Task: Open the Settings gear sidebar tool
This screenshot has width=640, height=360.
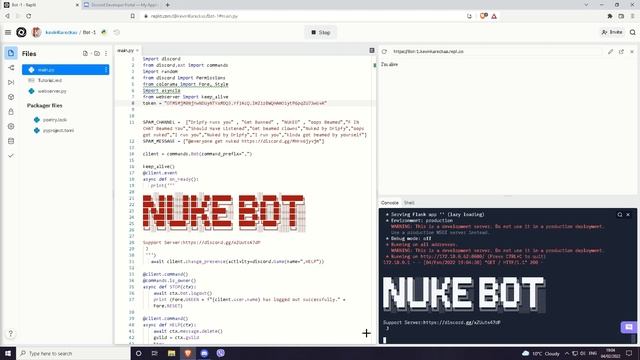Action: [x=11, y=127]
